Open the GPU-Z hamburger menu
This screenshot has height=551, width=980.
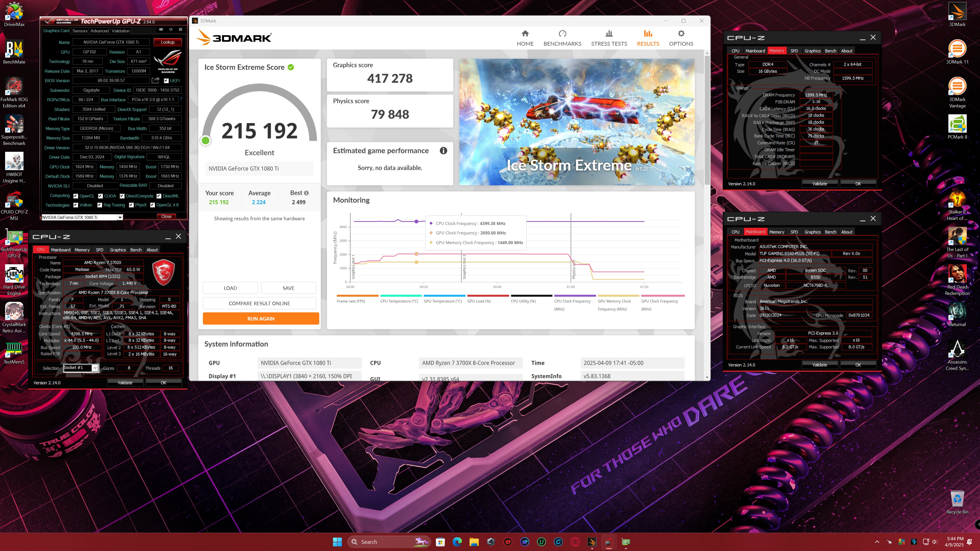tap(181, 30)
